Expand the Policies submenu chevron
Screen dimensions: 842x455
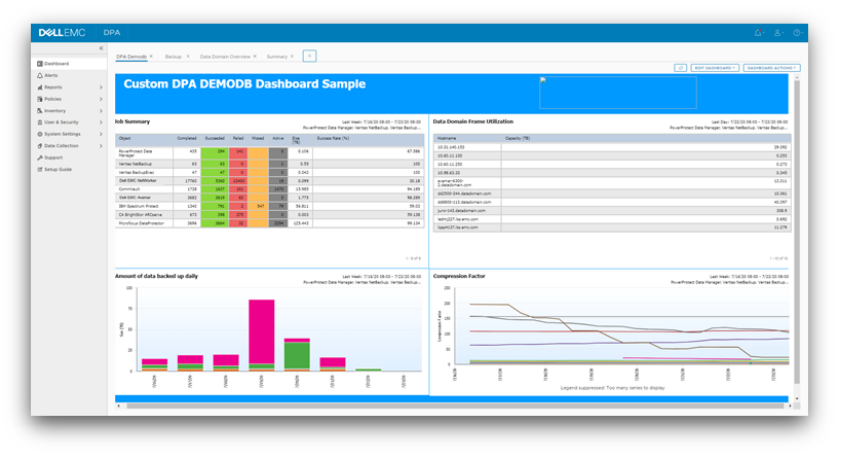click(x=101, y=99)
